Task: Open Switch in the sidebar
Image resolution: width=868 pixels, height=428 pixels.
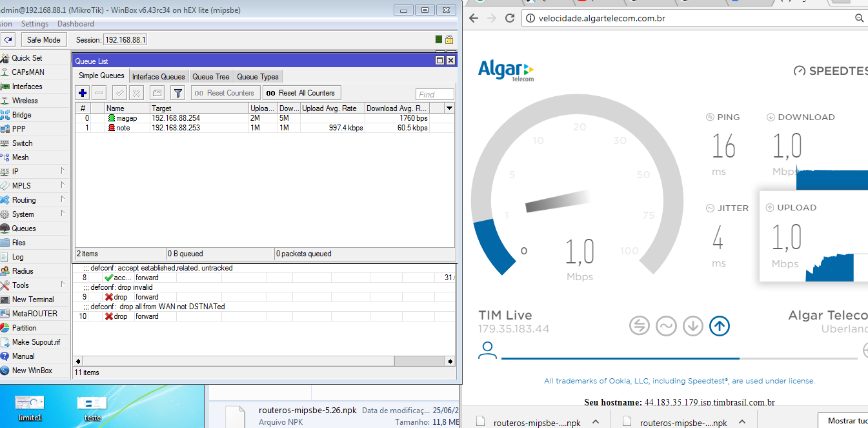Action: pyautogui.click(x=22, y=143)
